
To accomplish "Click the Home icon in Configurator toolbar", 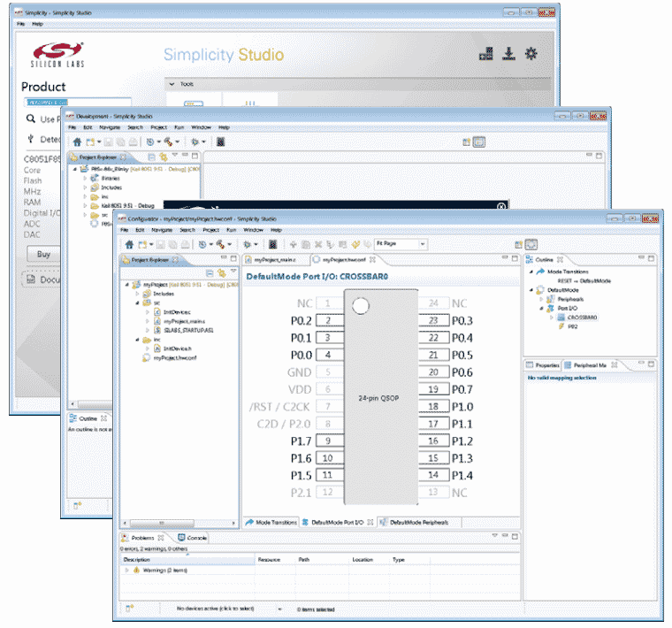I will click(129, 244).
